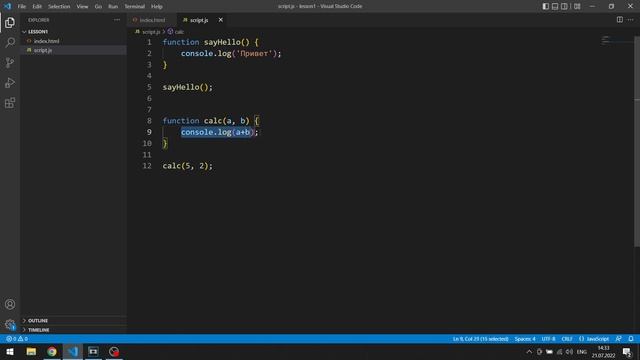
Task: Open the Accounts menu icon
Action: 10,304
